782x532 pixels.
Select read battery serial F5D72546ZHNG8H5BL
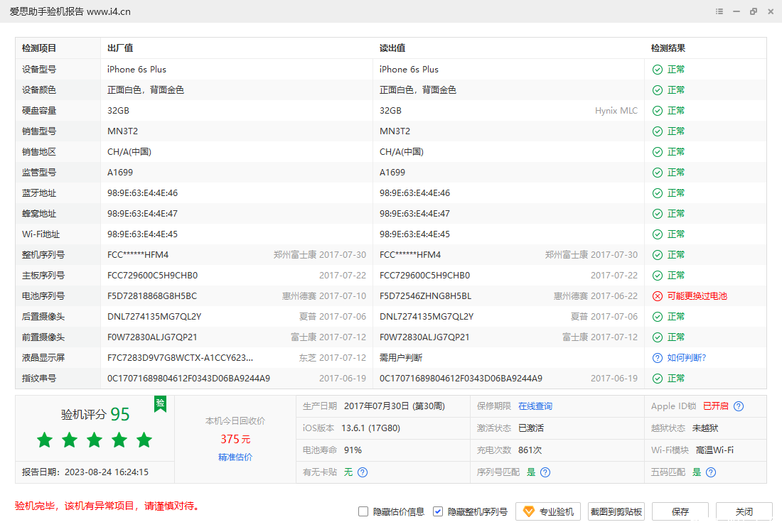425,296
